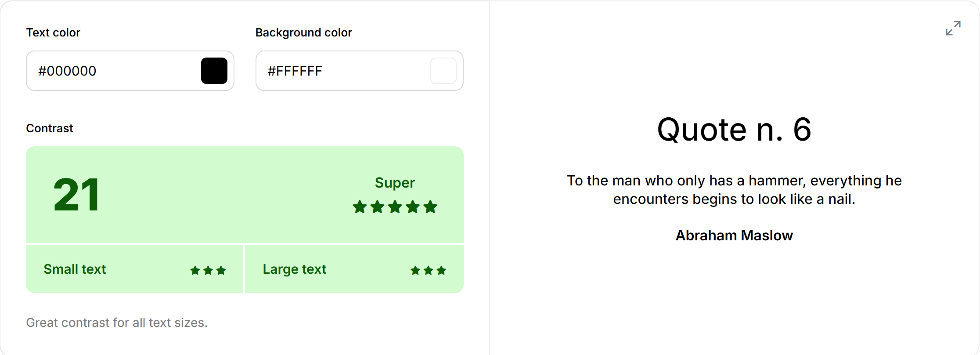Click the Abraham Maslow author name
Viewport: 980px width, 355px height.
(734, 235)
